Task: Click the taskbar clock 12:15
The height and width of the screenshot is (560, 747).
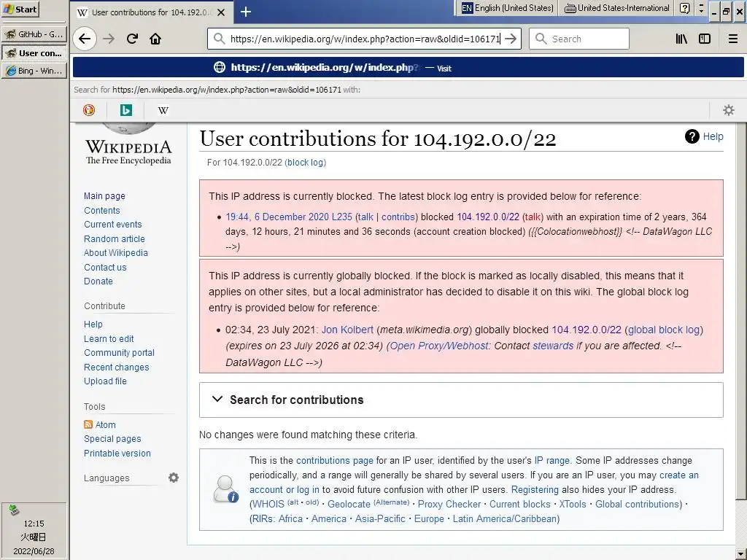Action: [34, 524]
